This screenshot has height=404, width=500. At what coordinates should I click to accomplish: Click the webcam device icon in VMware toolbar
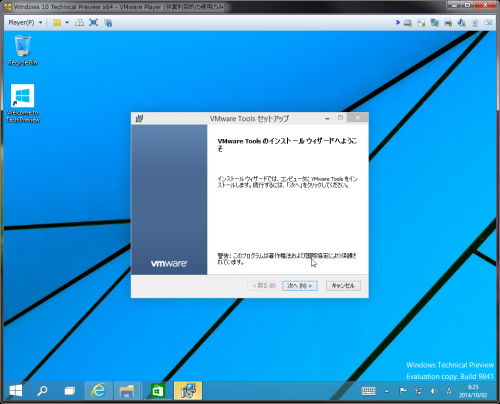[x=475, y=23]
